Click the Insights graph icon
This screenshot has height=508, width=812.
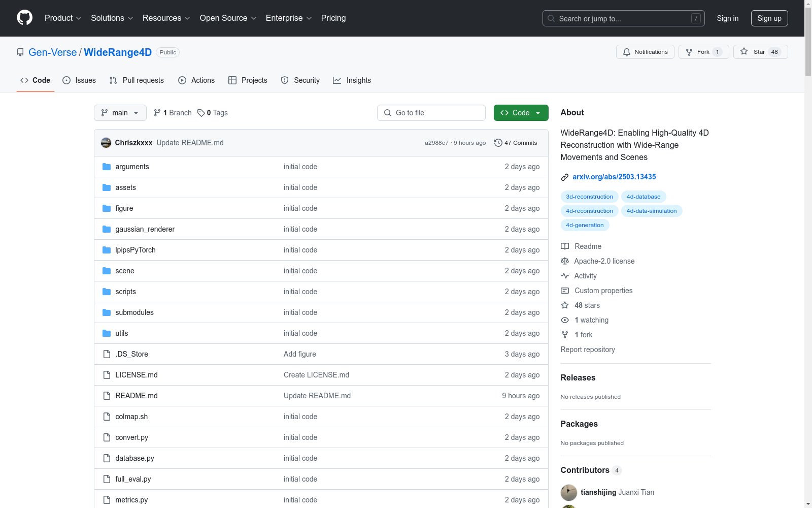[337, 80]
